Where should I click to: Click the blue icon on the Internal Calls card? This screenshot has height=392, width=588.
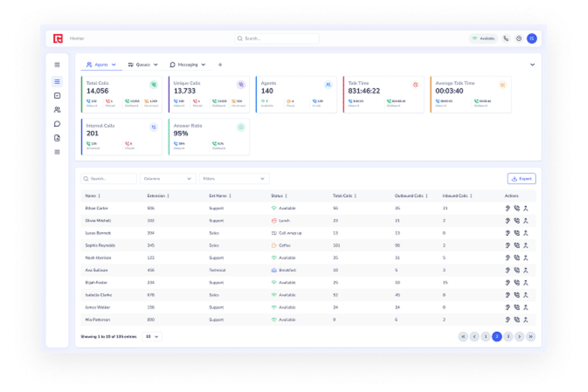coord(154,127)
